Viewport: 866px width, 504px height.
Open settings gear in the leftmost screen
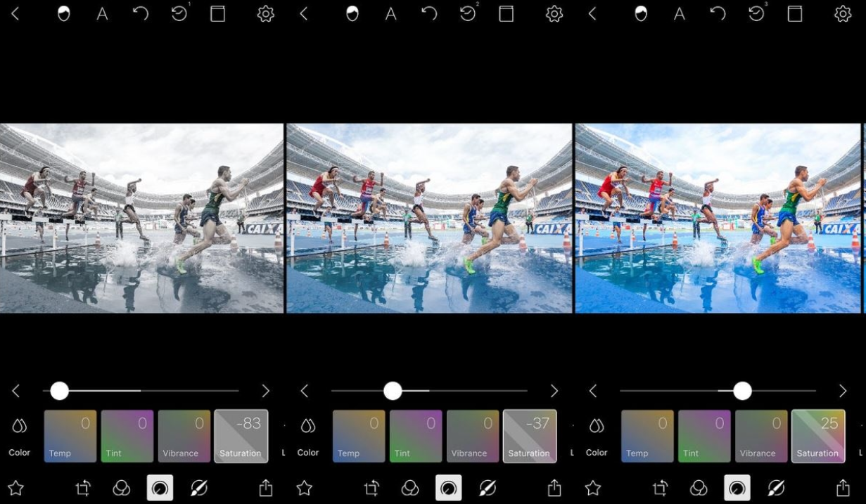pyautogui.click(x=265, y=14)
